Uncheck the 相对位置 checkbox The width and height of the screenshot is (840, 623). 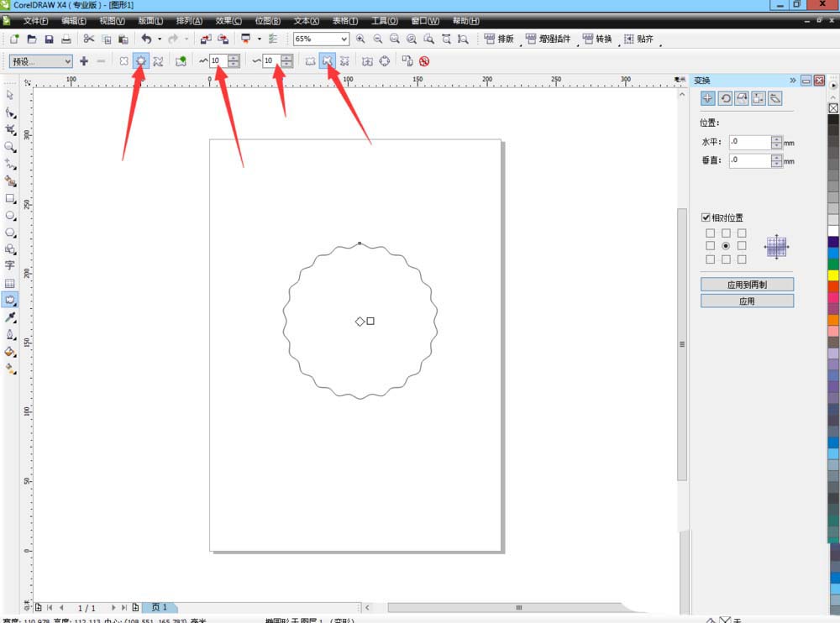coord(706,217)
